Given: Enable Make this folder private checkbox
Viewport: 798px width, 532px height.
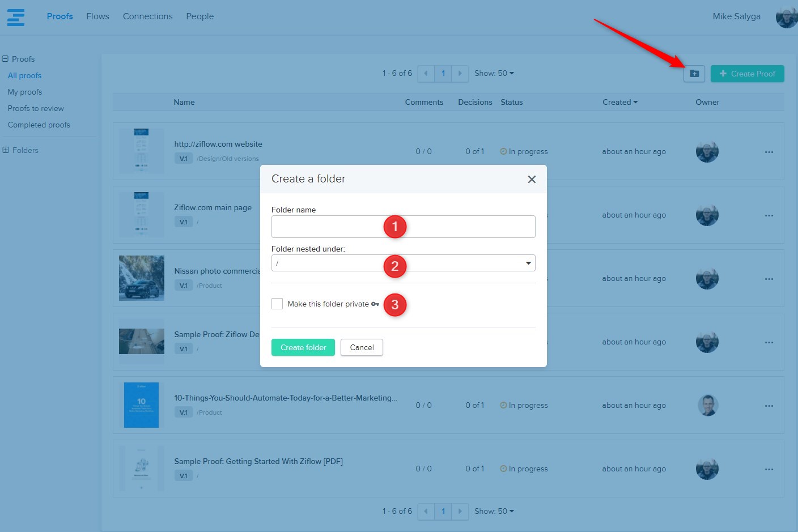Looking at the screenshot, I should [277, 304].
